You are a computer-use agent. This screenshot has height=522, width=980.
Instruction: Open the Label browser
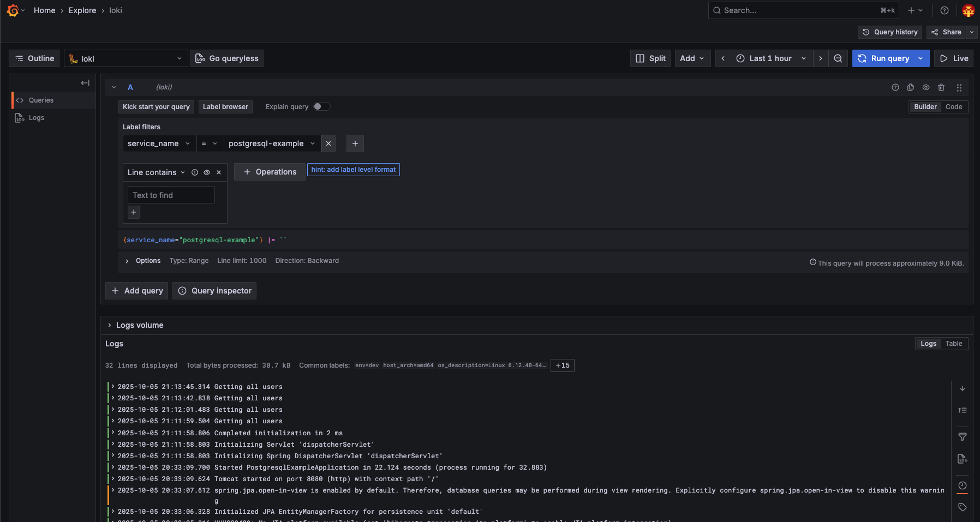(225, 107)
